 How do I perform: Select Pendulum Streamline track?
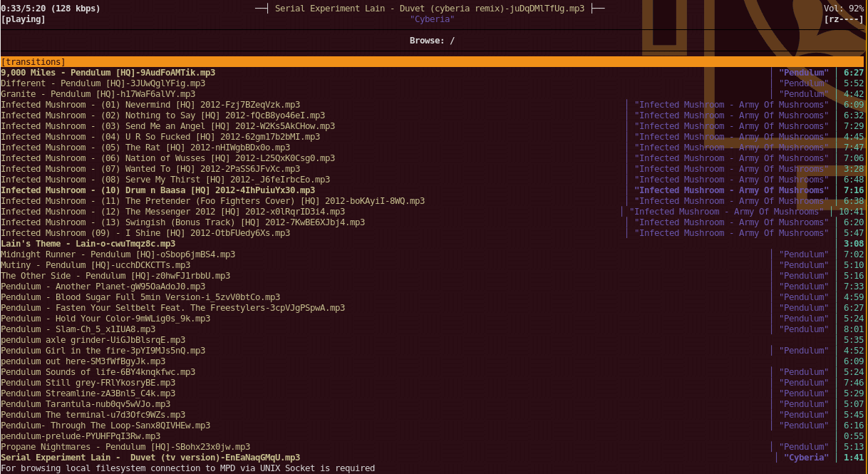(x=433, y=393)
